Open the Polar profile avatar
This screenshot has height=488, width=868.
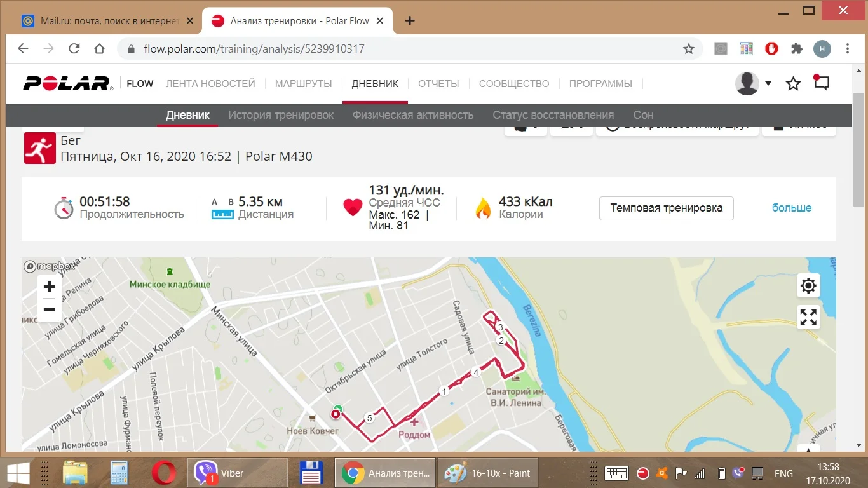tap(747, 83)
